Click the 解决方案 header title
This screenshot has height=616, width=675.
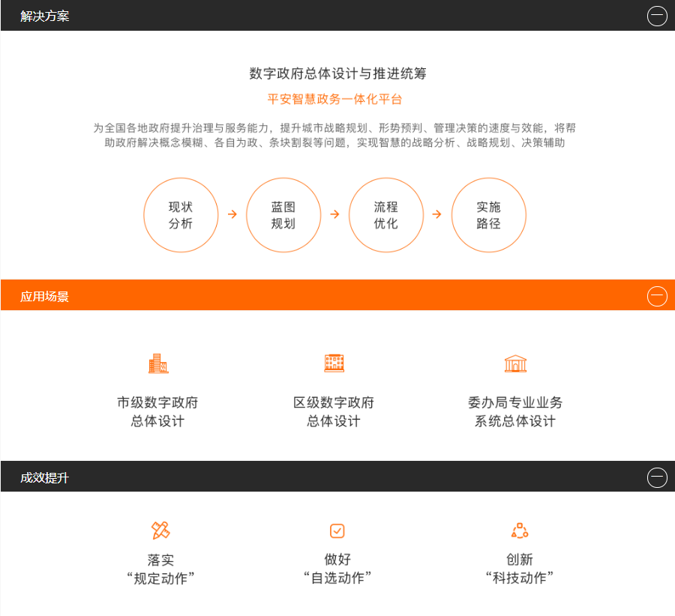coord(45,16)
